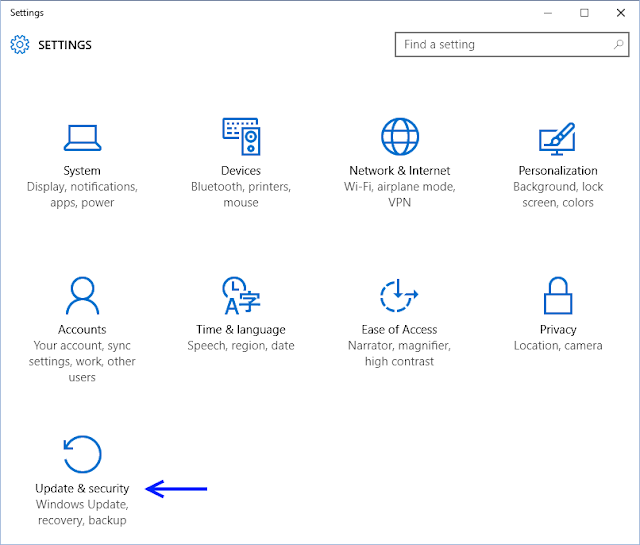Open the Update & security refresh icon

[x=82, y=454]
